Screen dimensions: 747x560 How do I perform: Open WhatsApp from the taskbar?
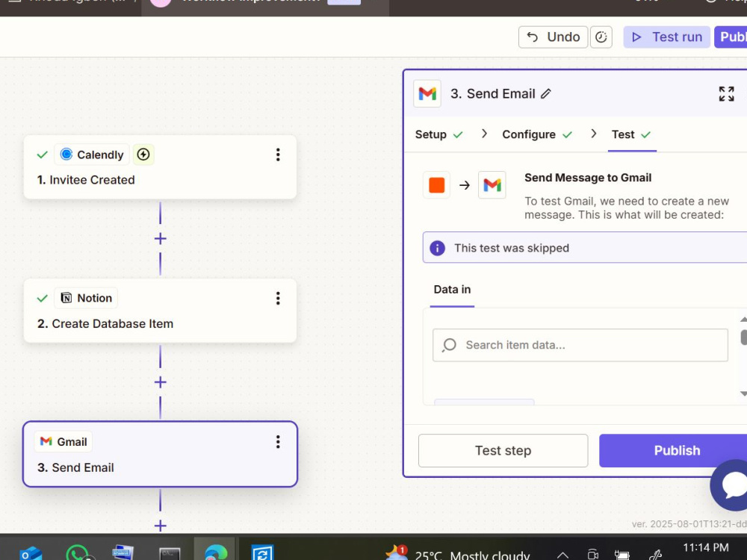tap(78, 553)
